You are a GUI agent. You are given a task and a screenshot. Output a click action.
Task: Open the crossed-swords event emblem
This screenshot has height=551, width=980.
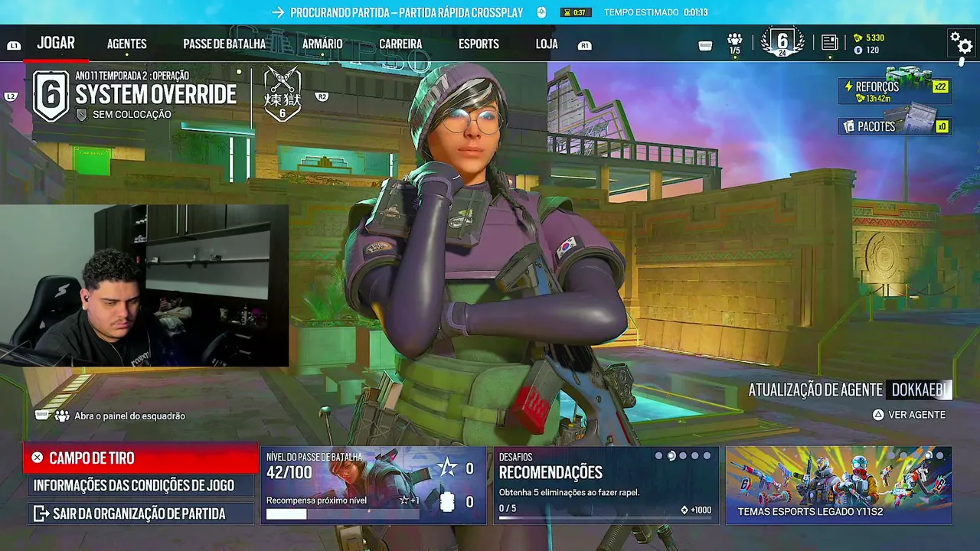tap(282, 94)
